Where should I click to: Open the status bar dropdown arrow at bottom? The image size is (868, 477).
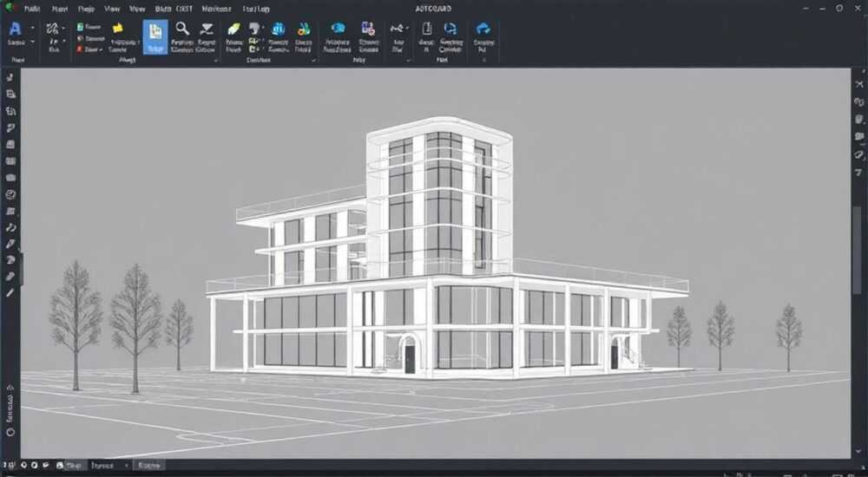127,466
